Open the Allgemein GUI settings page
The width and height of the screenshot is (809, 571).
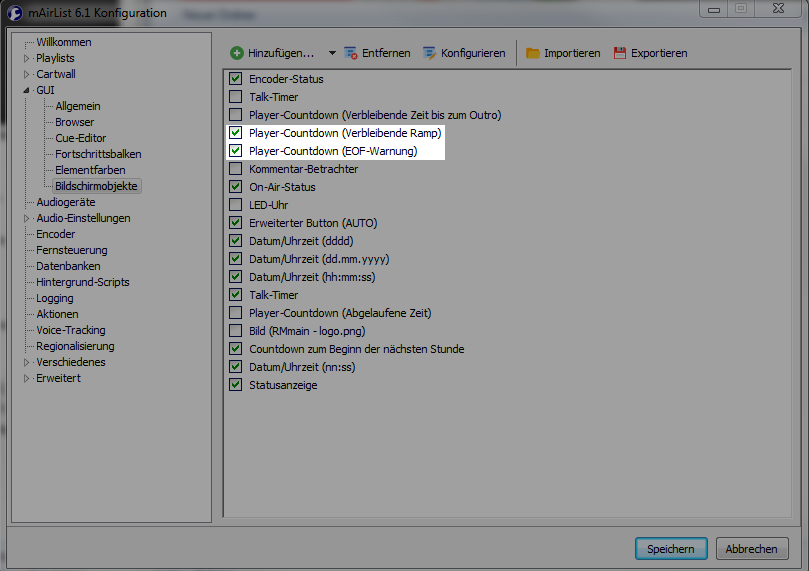(78, 106)
